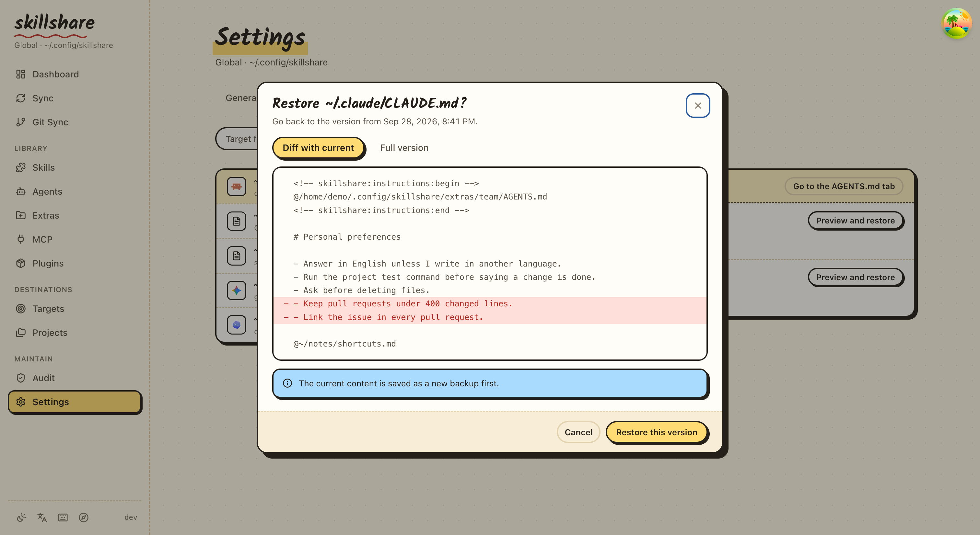
Task: Click the blue terminal target icon
Action: [x=236, y=325]
